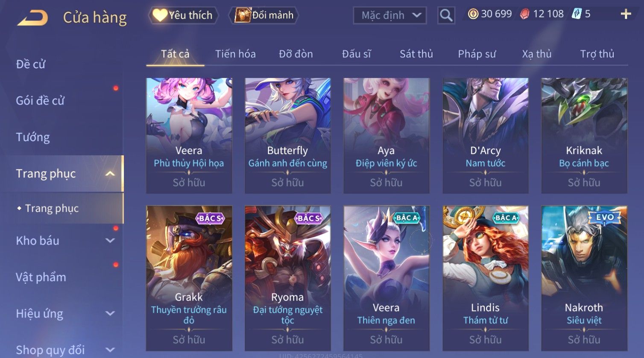The image size is (644, 358).
Task: Tap the blue ticket currency icon
Action: click(577, 14)
